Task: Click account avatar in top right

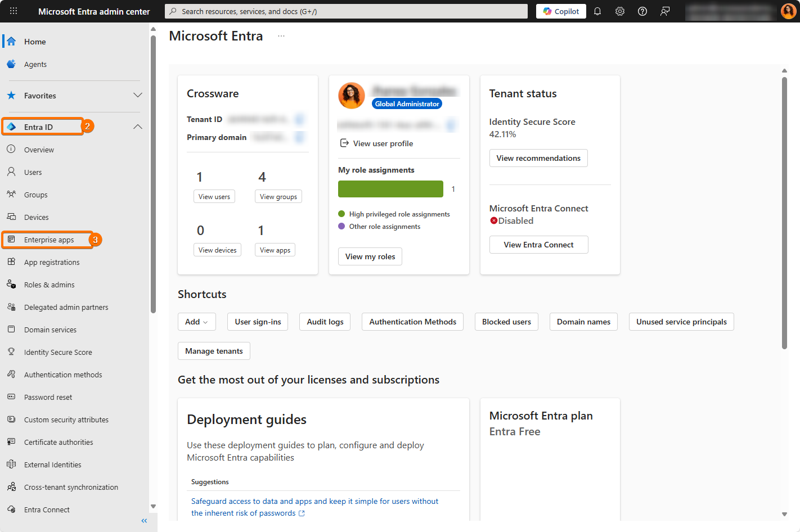Action: pyautogui.click(x=789, y=11)
